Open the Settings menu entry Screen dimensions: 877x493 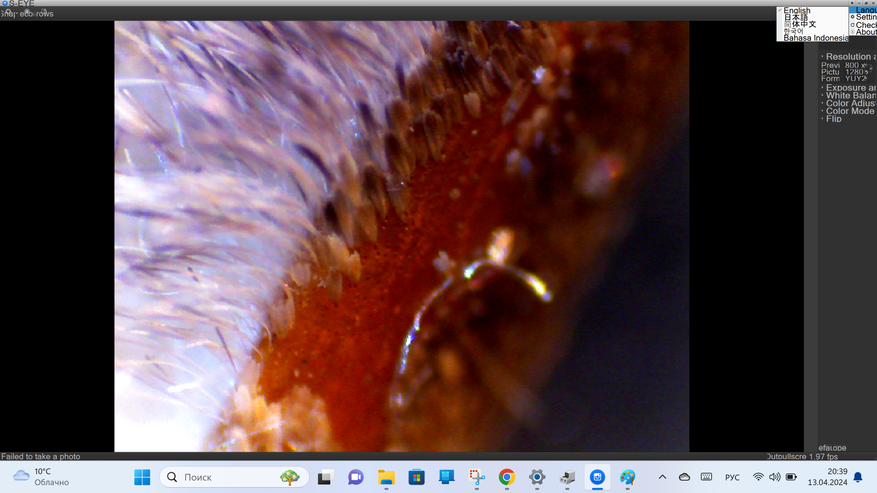tap(863, 17)
